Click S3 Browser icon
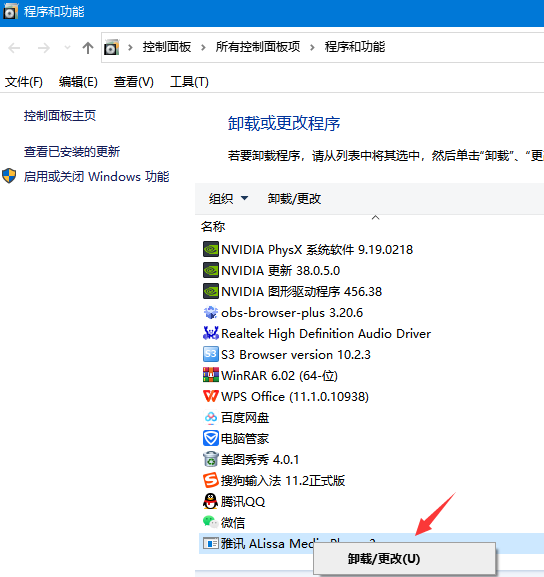Viewport: 544px width, 577px height. tap(211, 354)
